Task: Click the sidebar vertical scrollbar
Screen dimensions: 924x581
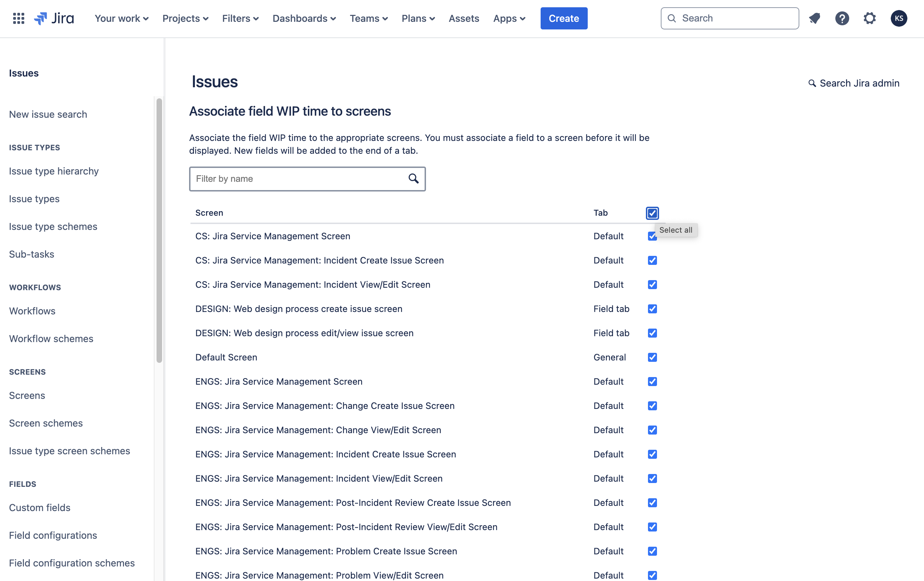Action: point(159,230)
